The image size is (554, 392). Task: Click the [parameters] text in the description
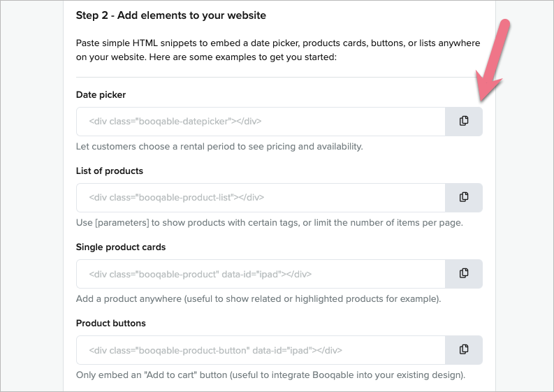pyautogui.click(x=120, y=223)
